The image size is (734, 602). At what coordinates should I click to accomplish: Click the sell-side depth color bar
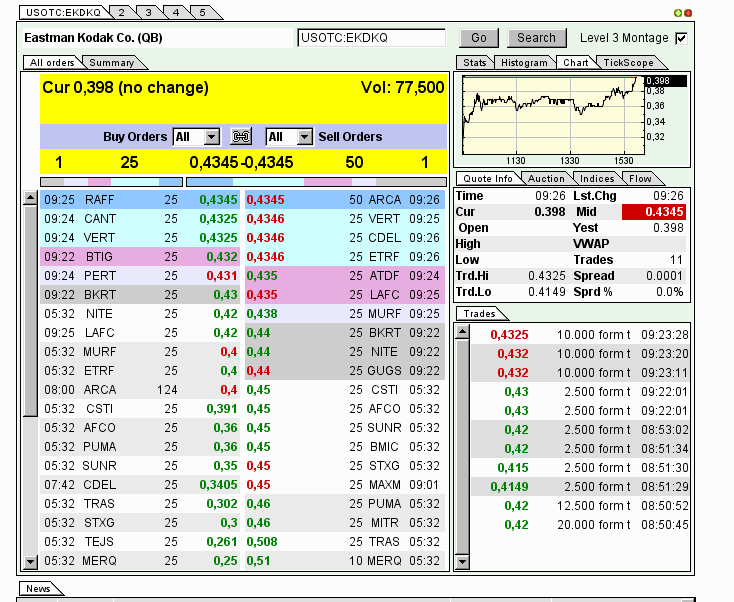(316, 182)
